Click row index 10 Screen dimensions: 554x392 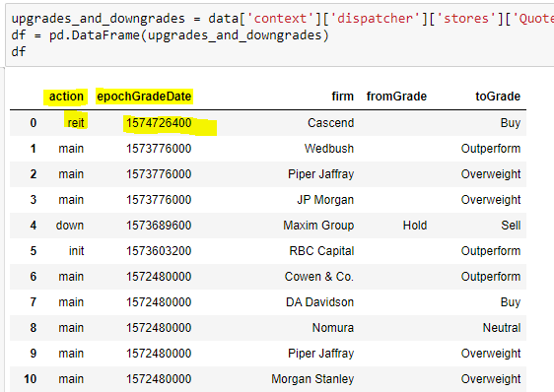click(x=31, y=379)
